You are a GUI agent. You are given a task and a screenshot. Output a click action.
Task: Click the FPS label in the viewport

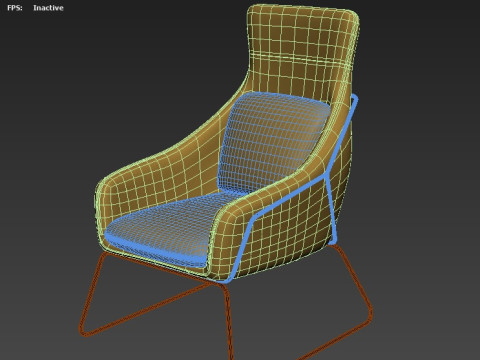pyautogui.click(x=15, y=8)
